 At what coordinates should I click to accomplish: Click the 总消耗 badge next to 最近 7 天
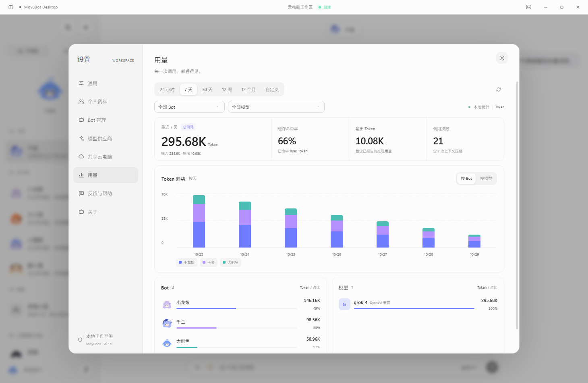[188, 127]
